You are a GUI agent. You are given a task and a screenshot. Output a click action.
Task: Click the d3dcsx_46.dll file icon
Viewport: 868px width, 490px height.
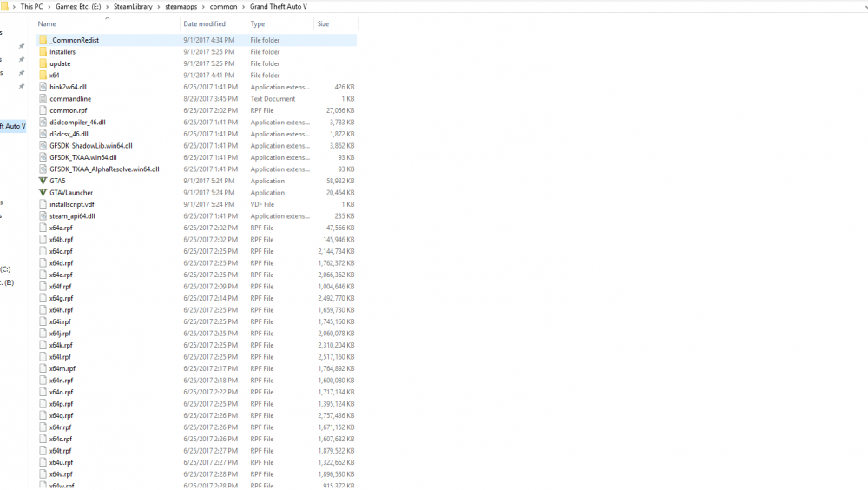(x=43, y=134)
